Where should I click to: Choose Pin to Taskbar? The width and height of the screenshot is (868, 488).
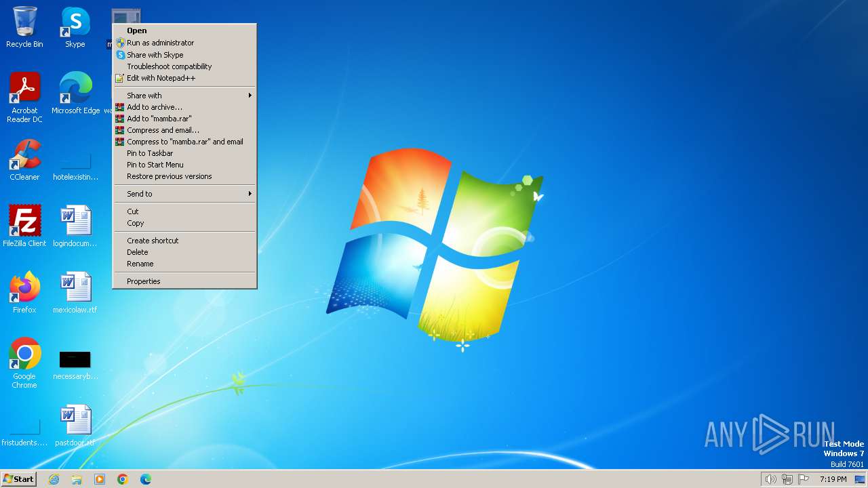[x=184, y=153]
